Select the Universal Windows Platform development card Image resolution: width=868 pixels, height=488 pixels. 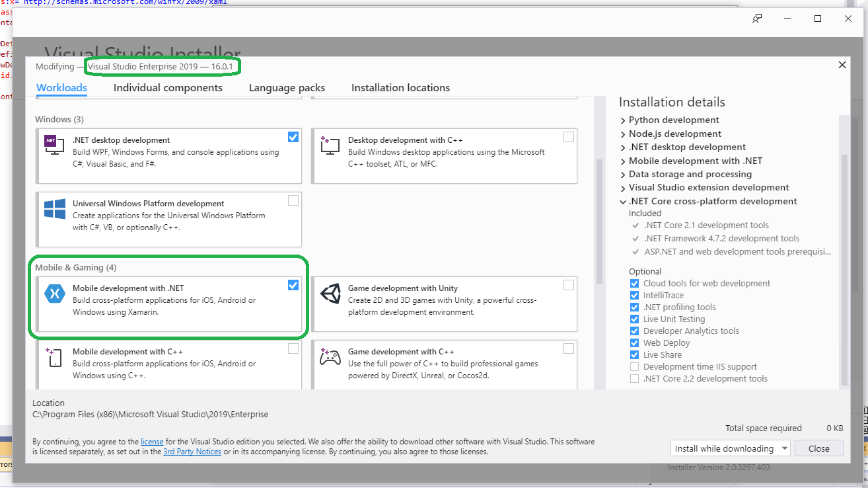169,219
